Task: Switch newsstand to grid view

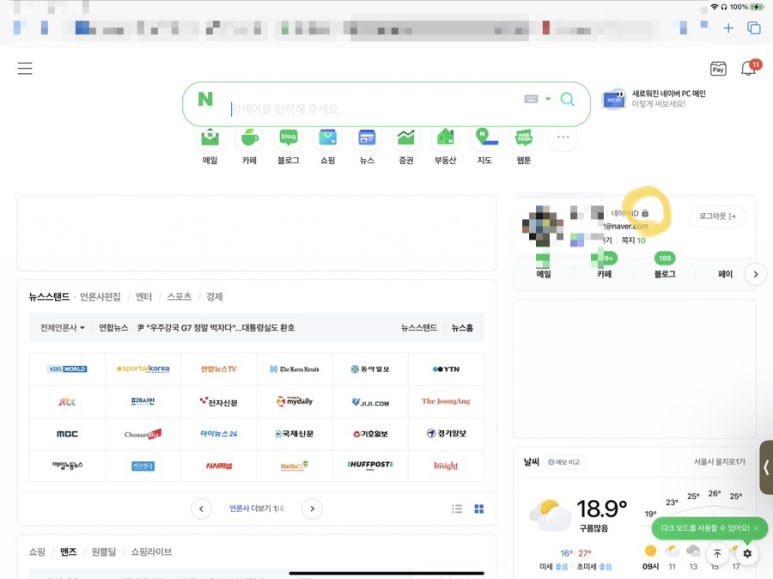Action: click(479, 508)
